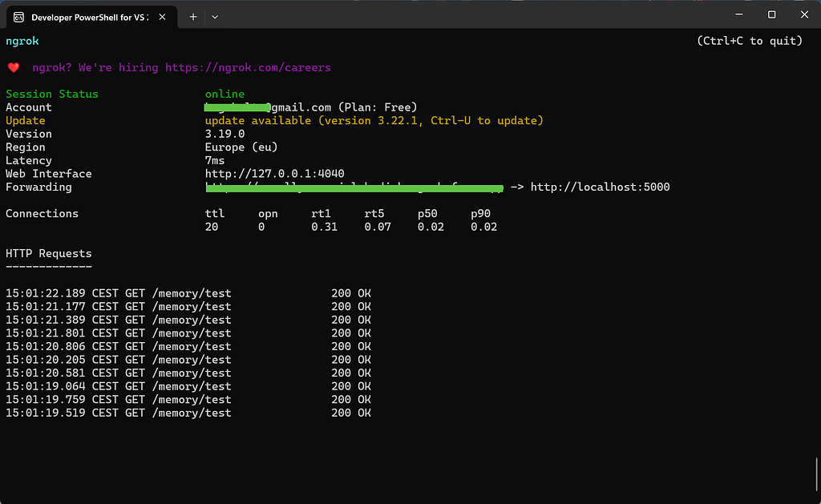
Task: Click the Version 3.19.0 text
Action: coord(224,133)
